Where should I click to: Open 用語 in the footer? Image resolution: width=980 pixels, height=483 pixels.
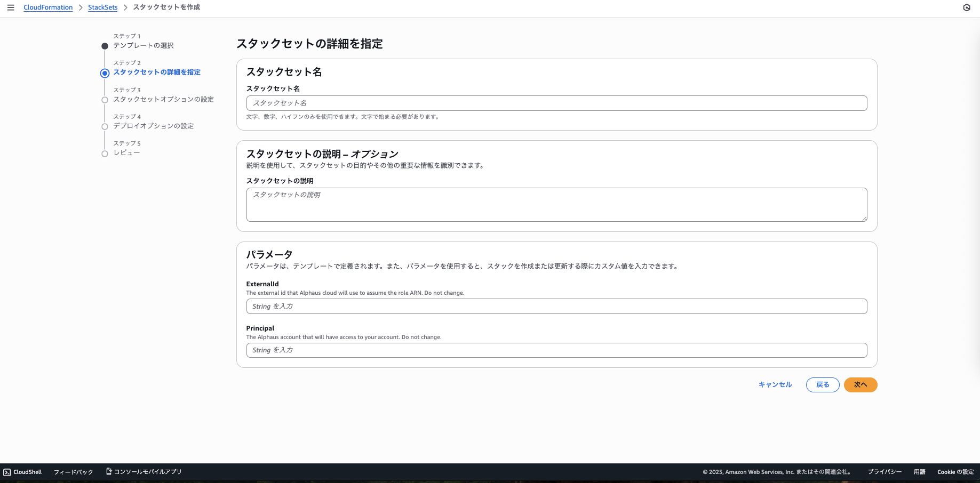click(x=920, y=472)
